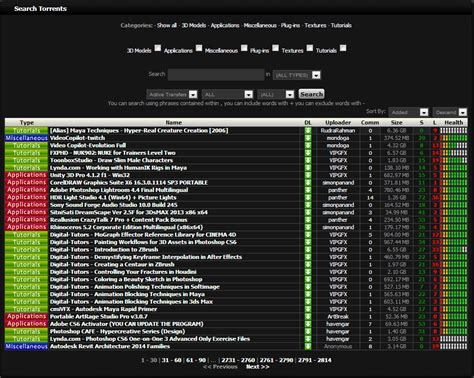The image size is (474, 378).
Task: Check the Plug-ins checkbox
Action: [x=275, y=48]
